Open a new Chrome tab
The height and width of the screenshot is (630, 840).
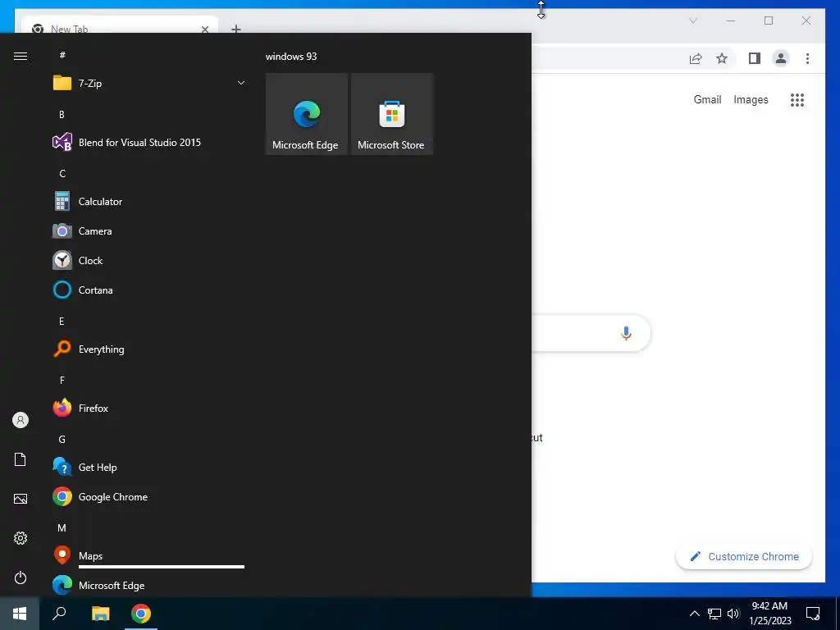pyautogui.click(x=235, y=29)
